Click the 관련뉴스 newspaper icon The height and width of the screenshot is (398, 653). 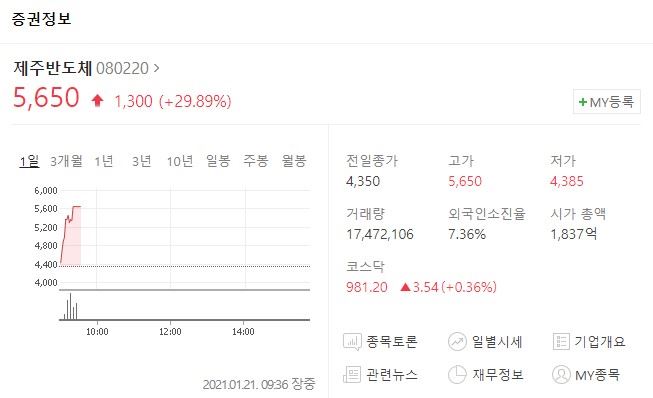point(352,374)
